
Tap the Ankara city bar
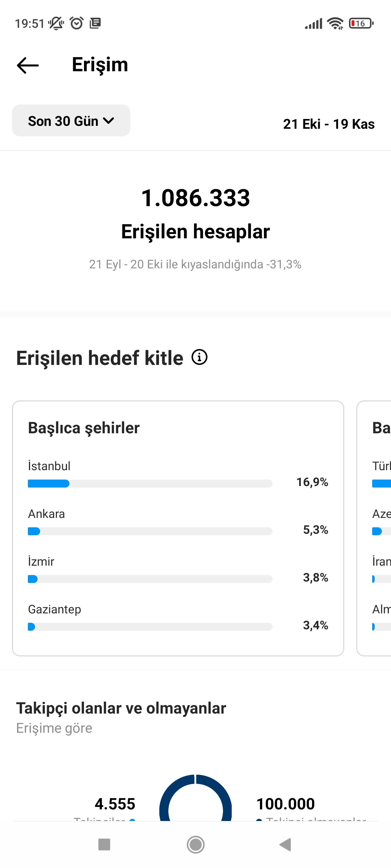click(x=150, y=531)
